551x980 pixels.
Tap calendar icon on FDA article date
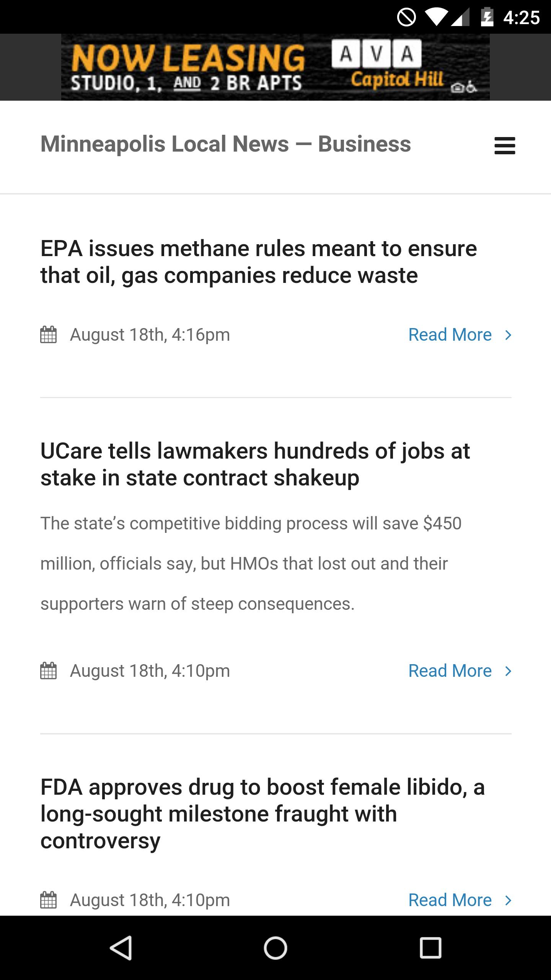point(49,900)
